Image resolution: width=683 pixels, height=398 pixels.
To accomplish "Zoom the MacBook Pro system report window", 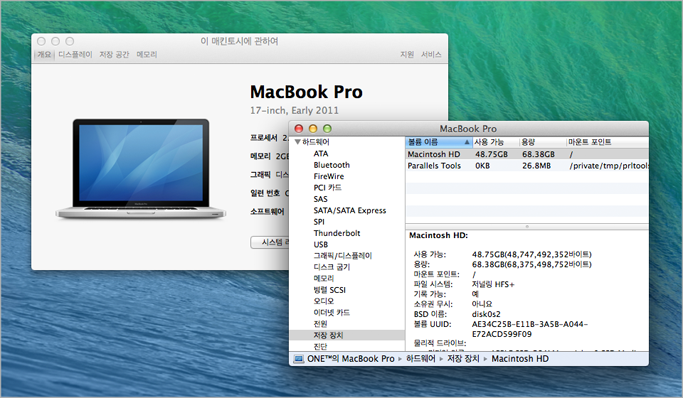I will (x=327, y=128).
